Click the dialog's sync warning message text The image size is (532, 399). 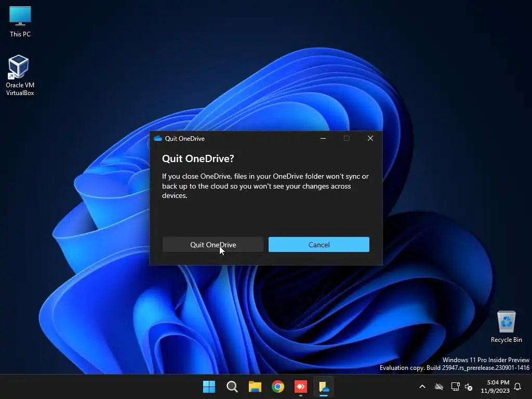[x=265, y=186]
